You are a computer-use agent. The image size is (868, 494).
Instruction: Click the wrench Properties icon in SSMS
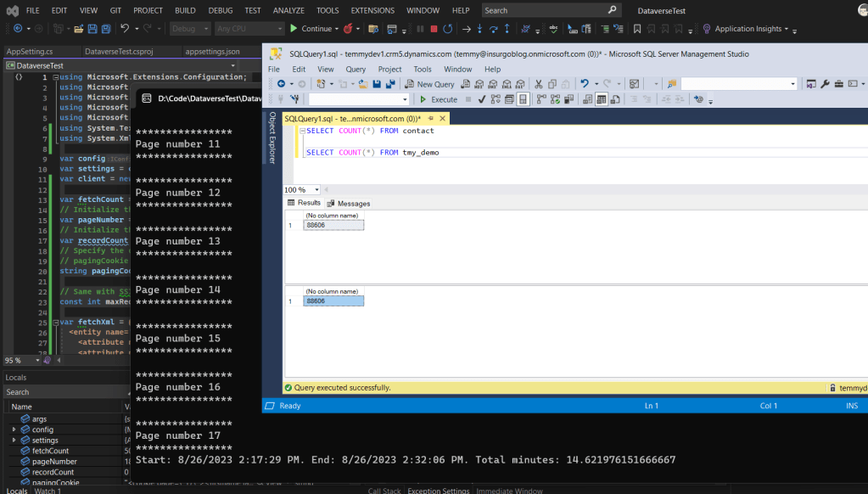(825, 84)
